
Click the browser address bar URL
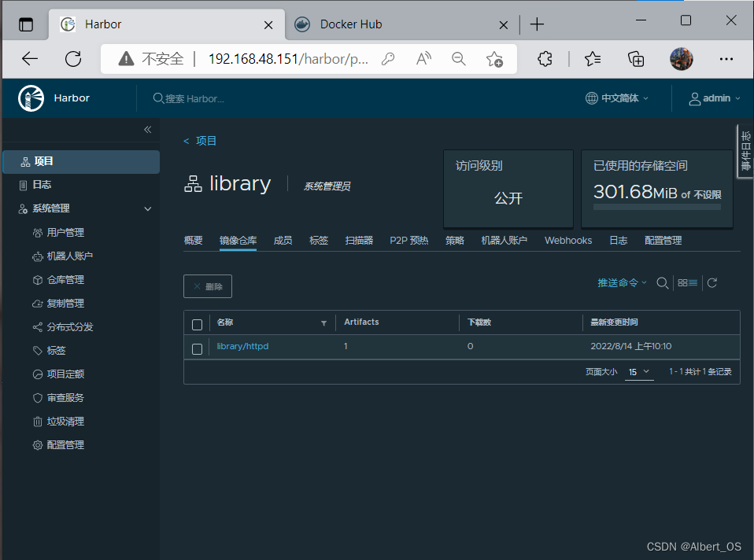pos(288,59)
